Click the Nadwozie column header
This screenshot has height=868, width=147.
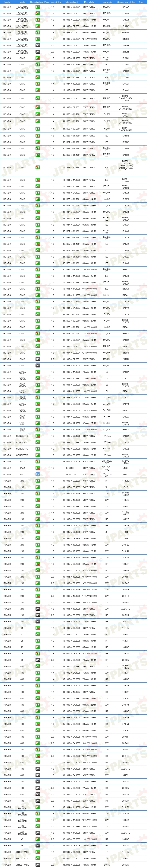(x=107, y=2)
